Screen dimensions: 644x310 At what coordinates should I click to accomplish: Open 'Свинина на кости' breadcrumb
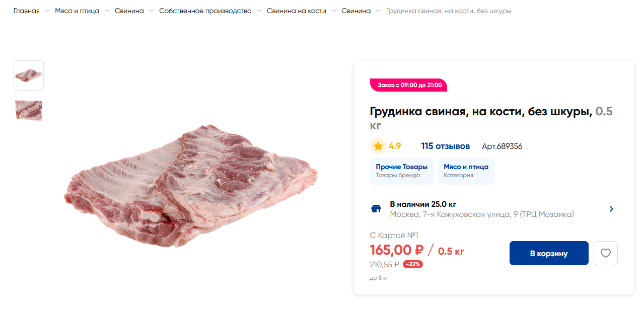pos(296,11)
